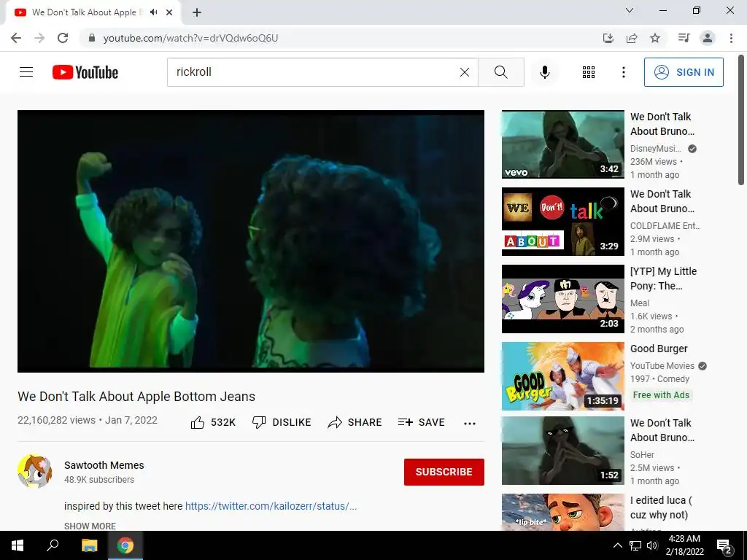
Task: Select the 'We Don't Talk About Apple' tab
Action: pos(93,12)
